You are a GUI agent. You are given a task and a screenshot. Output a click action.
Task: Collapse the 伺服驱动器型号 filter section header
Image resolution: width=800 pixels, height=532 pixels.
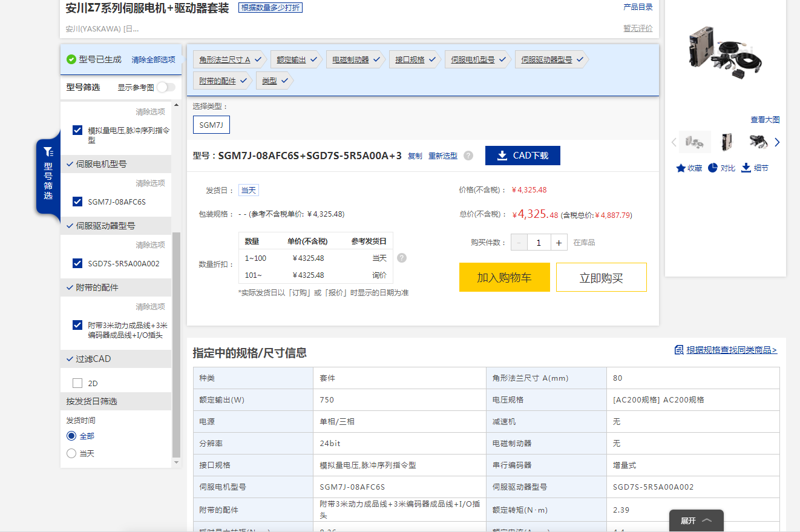click(x=116, y=226)
